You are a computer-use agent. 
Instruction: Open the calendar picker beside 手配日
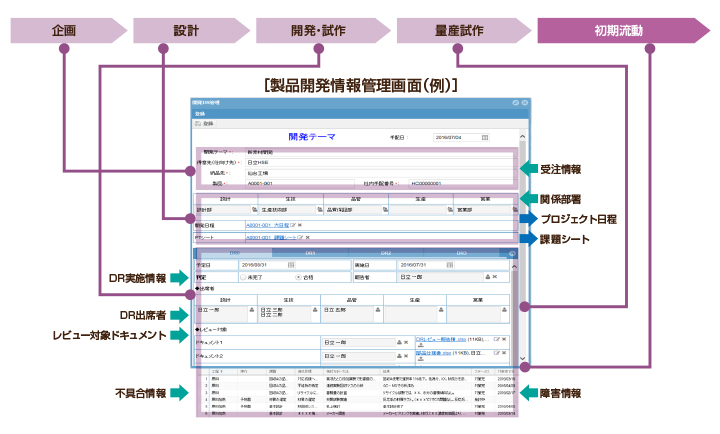click(x=485, y=137)
